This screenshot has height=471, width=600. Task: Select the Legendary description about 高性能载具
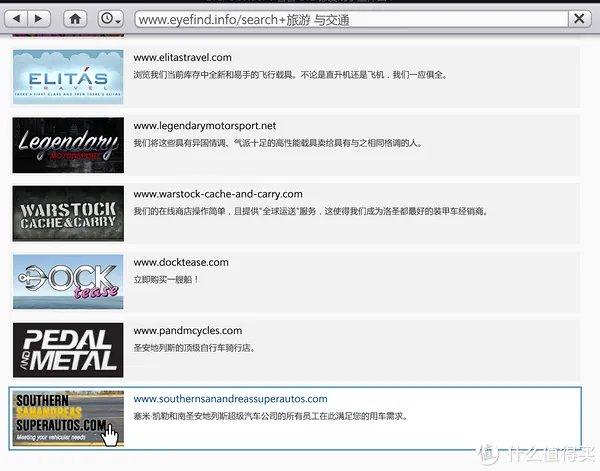[x=278, y=143]
